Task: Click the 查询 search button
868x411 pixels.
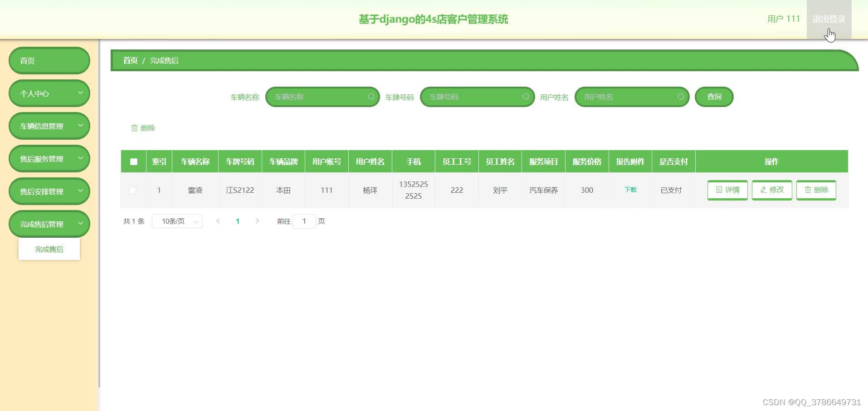Action: (x=714, y=97)
